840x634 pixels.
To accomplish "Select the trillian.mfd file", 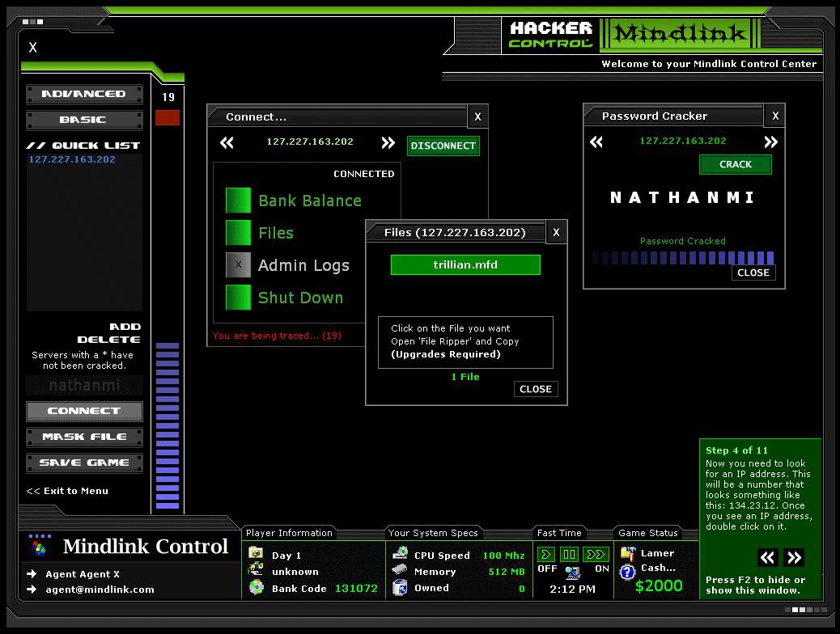I will pos(465,264).
